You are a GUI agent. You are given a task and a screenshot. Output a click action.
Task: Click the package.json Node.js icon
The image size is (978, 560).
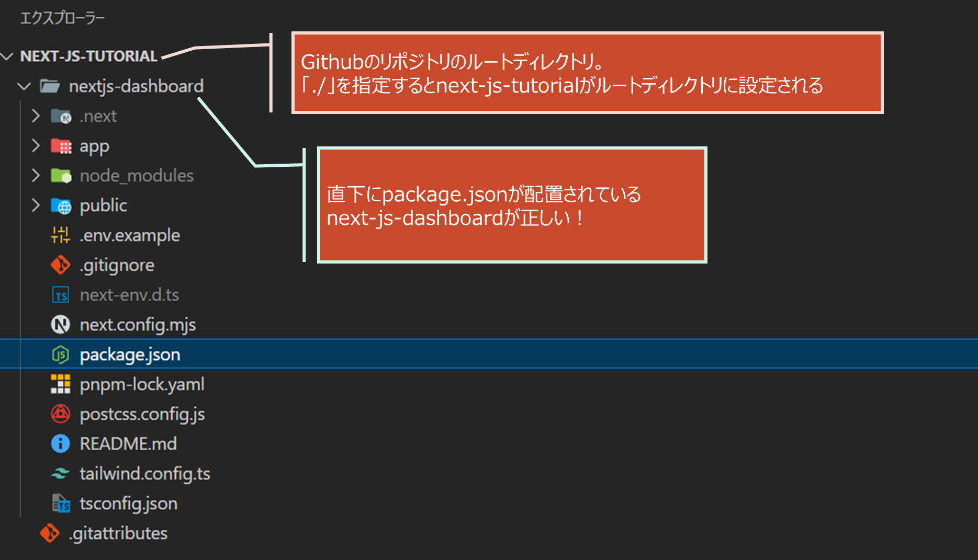(x=61, y=355)
